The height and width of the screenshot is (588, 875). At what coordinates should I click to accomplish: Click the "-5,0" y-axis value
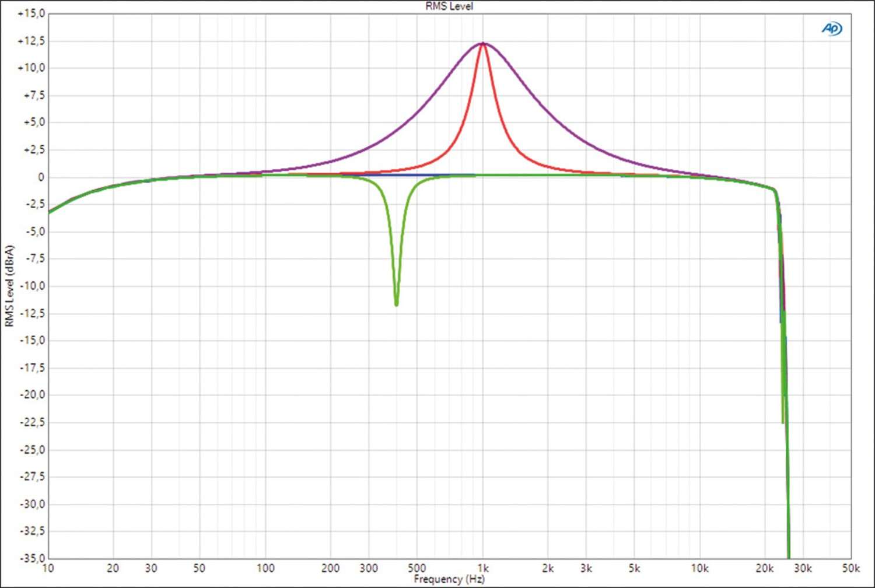point(34,232)
